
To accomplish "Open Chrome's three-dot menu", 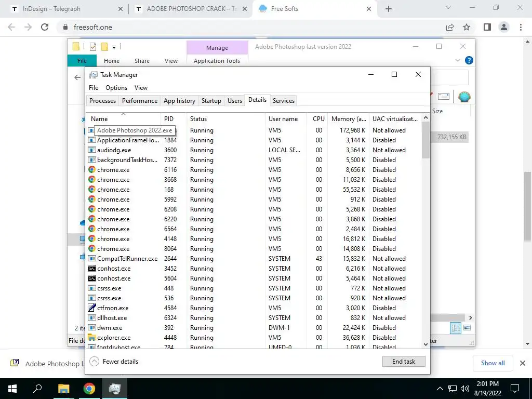I will pos(521,27).
